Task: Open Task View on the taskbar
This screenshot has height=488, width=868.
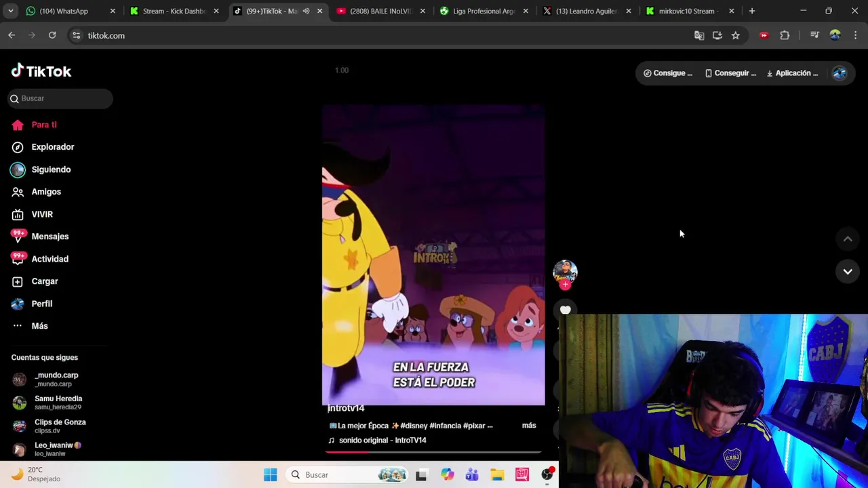Action: coord(421,475)
